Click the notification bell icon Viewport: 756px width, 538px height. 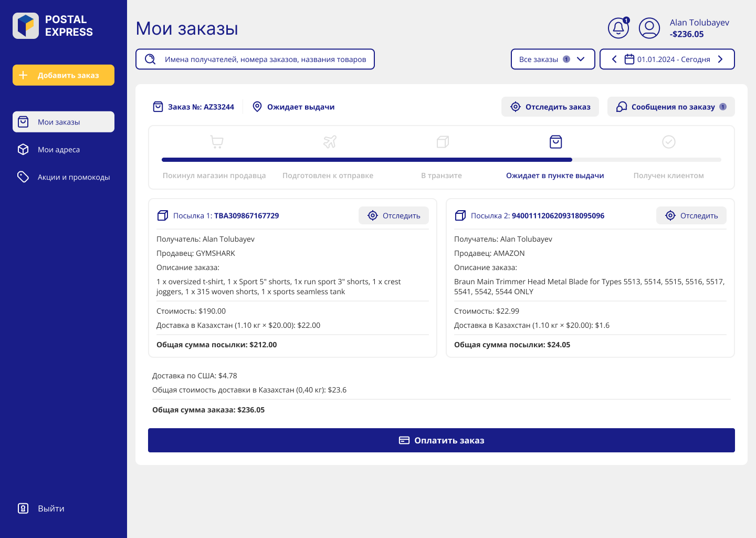coord(618,28)
